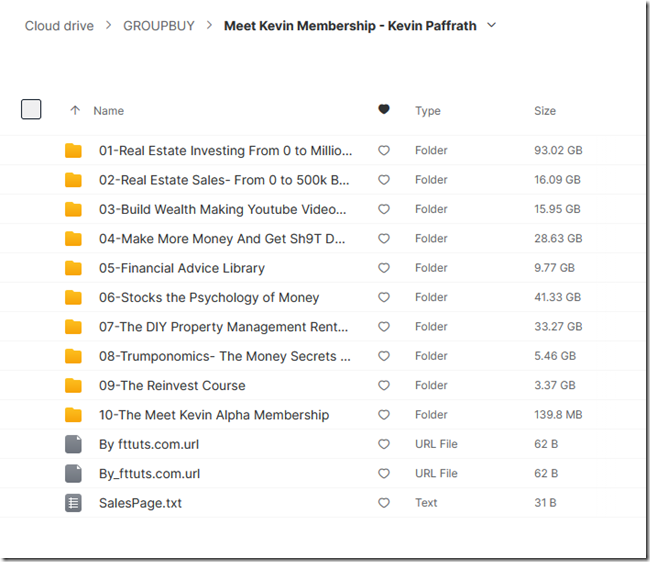Favorite the 01-Real Estate Investing folder
Image resolution: width=650 pixels, height=562 pixels.
[x=384, y=150]
